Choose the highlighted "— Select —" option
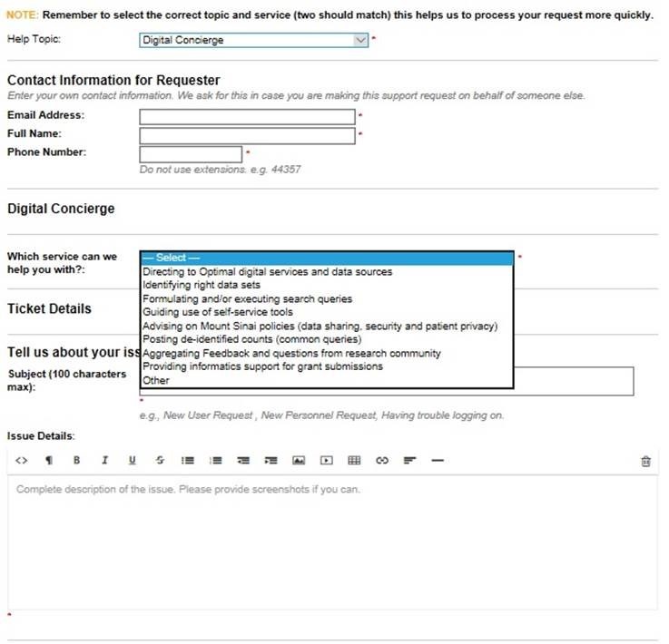The height and width of the screenshot is (644, 669). [327, 259]
